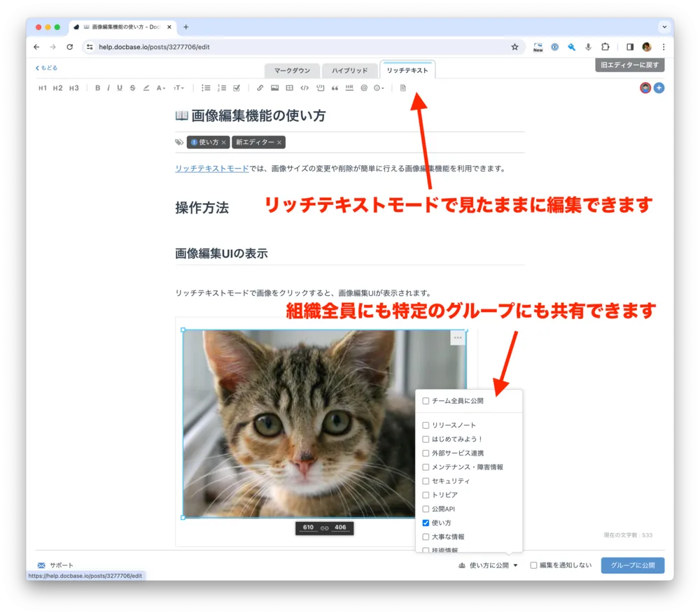Viewport: 700px width, 615px height.
Task: Enable the 編集を通知しない checkbox
Action: 533,565
